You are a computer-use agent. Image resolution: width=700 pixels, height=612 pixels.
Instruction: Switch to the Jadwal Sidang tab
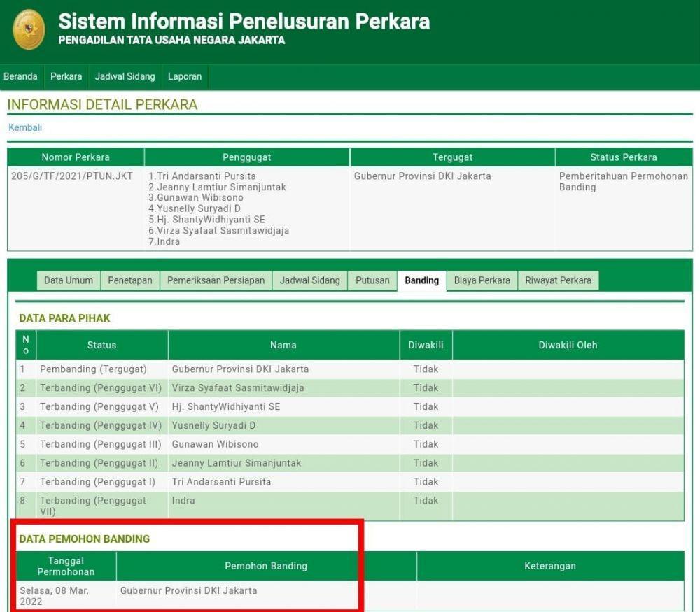click(x=310, y=280)
